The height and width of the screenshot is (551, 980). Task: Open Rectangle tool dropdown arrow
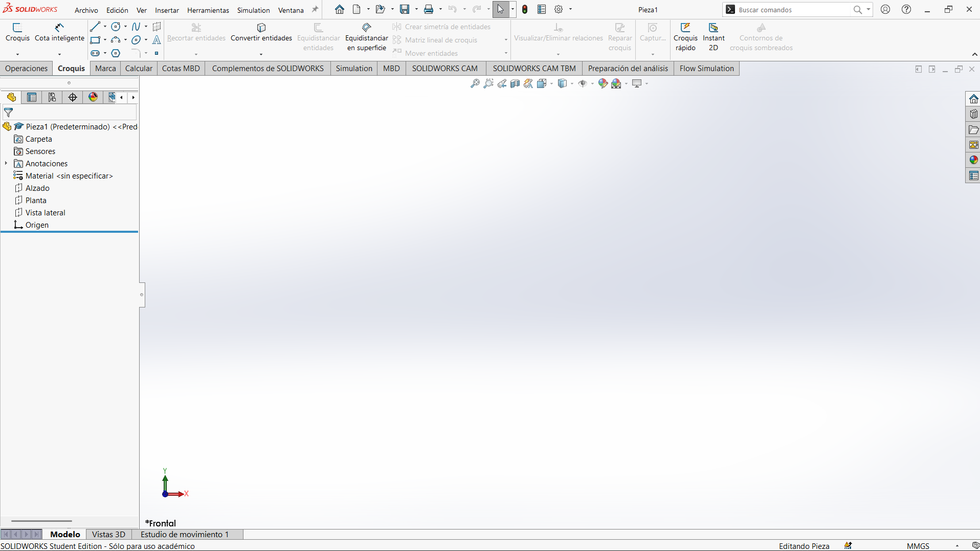tap(105, 40)
